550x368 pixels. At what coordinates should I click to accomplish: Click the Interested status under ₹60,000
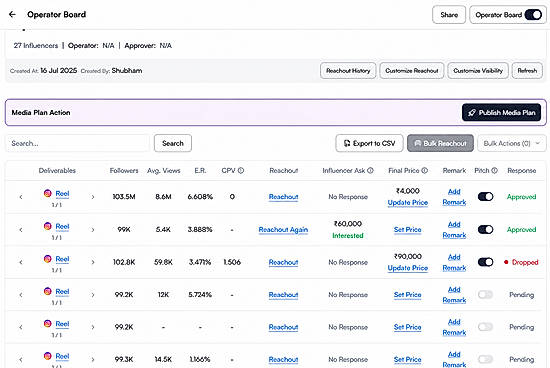tap(348, 235)
